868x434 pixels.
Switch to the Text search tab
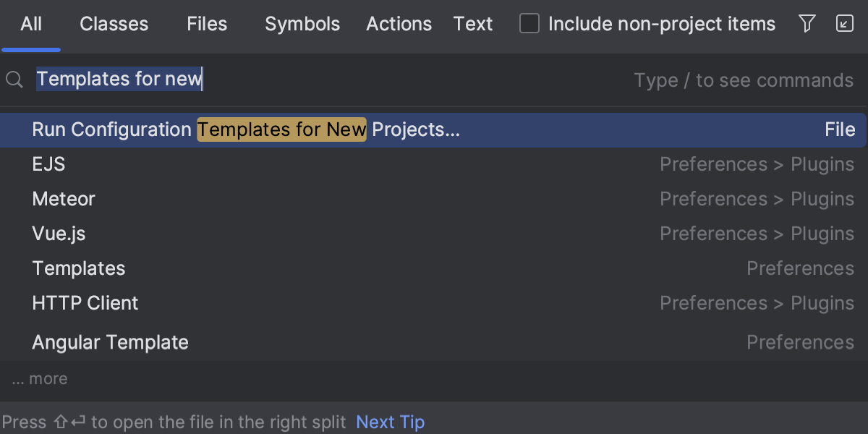(472, 24)
